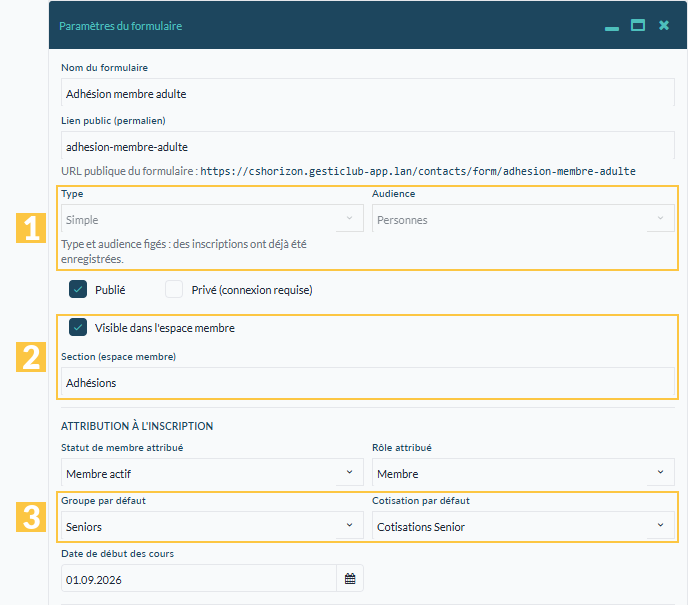Screen dimensions: 688x605
Task: Click the public form URL text
Action: [x=418, y=171]
